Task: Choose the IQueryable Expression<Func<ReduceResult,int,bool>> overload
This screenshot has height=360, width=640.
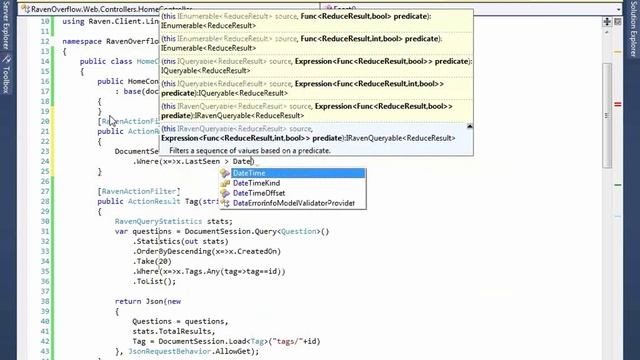Action: point(316,88)
